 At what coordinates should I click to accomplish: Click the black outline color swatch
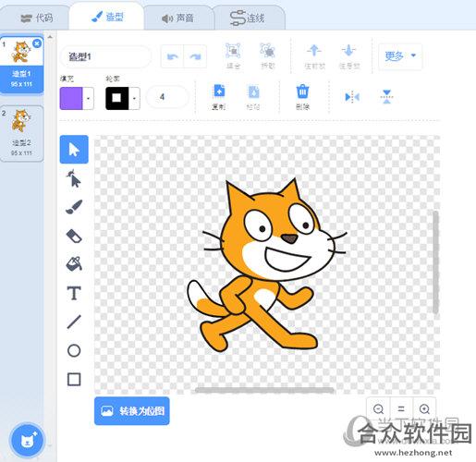pyautogui.click(x=116, y=98)
